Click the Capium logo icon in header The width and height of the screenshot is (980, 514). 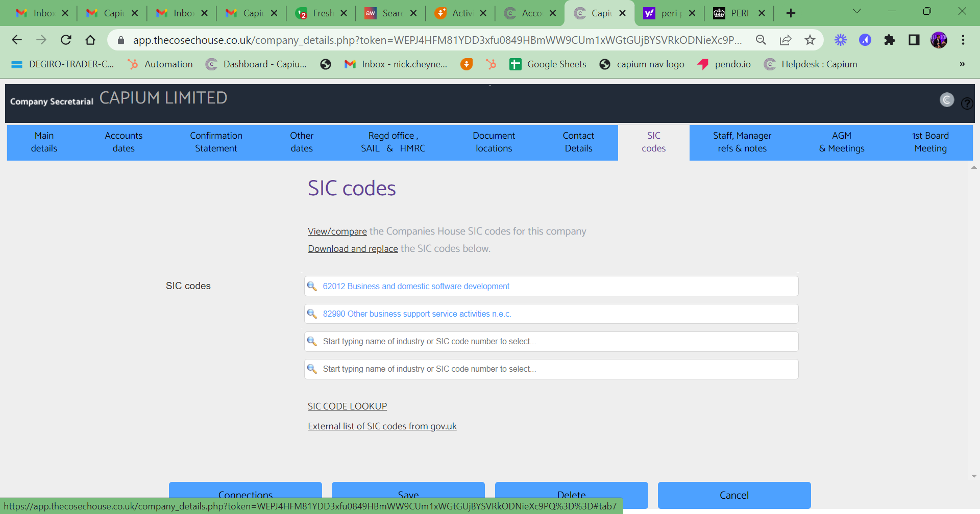click(947, 100)
